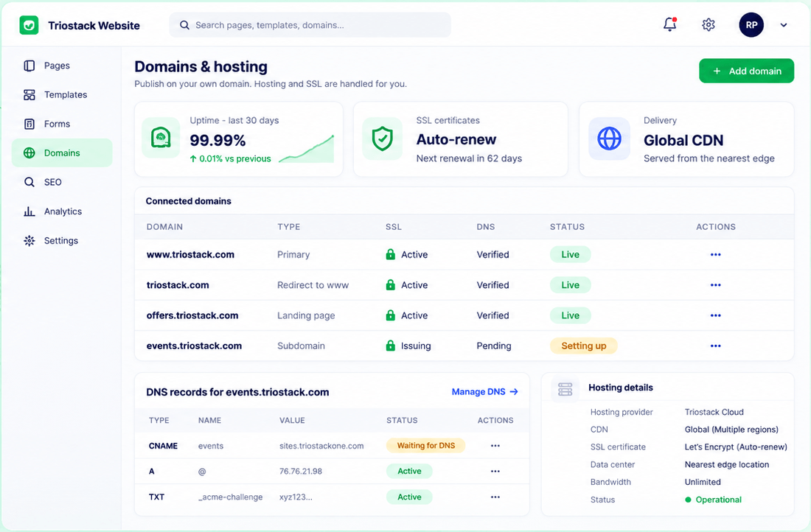Click the Redirect to www type cell
This screenshot has width=811, height=532.
[313, 285]
